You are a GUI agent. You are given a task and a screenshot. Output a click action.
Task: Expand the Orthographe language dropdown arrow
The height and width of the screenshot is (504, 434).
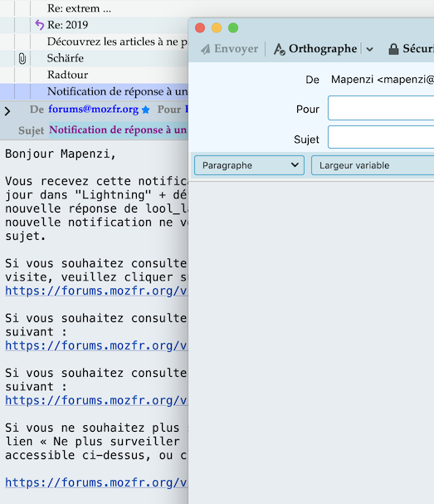pos(370,49)
